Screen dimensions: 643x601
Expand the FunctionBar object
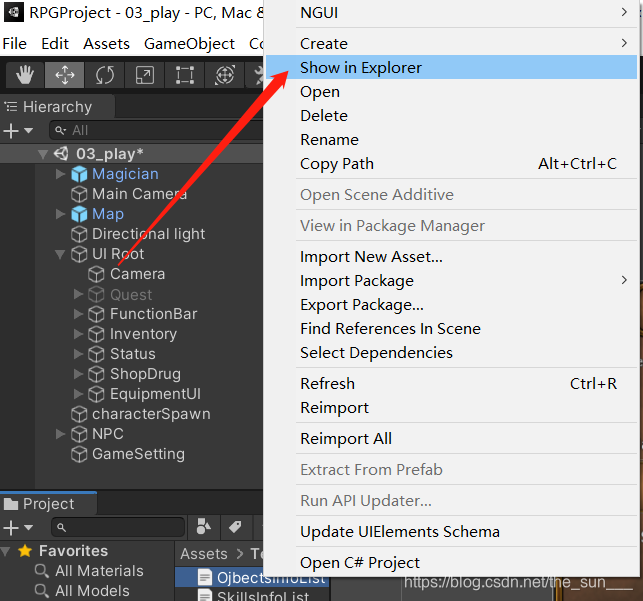click(78, 314)
